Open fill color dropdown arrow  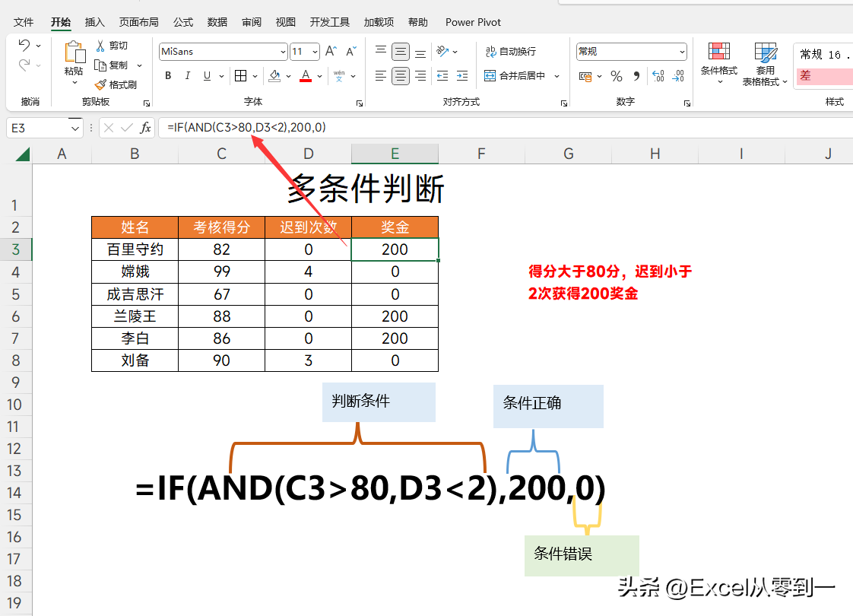[x=288, y=76]
